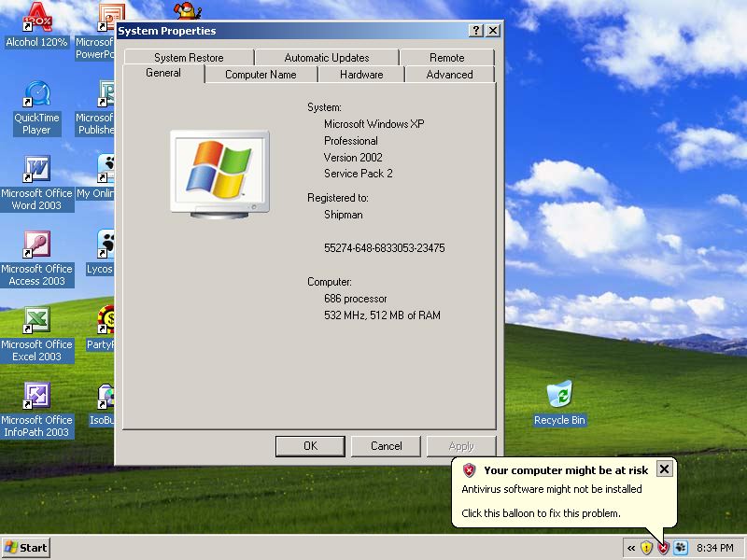The width and height of the screenshot is (747, 560).
Task: Click the yellow shield tray icon
Action: (646, 548)
